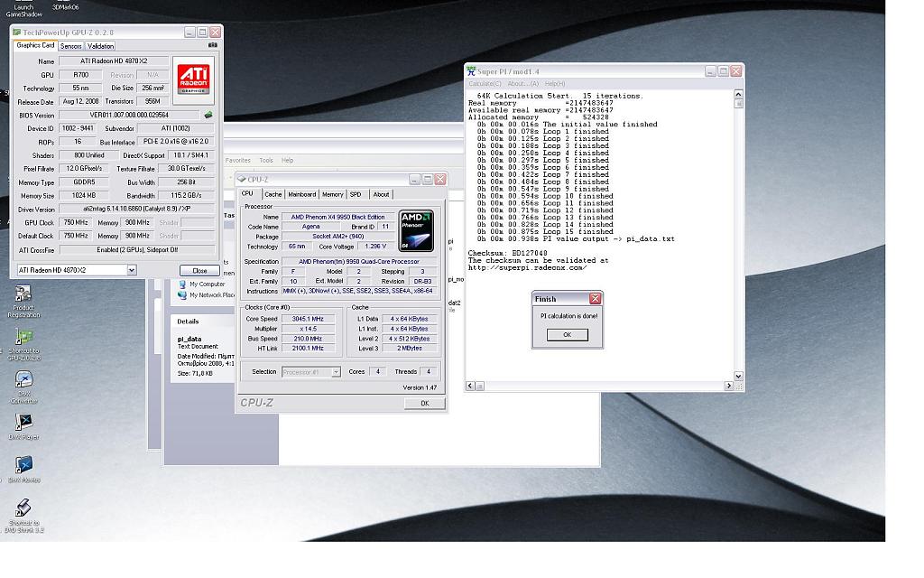Click the OK button in CPU-Z
Image resolution: width=924 pixels, height=578 pixels.
pos(424,404)
